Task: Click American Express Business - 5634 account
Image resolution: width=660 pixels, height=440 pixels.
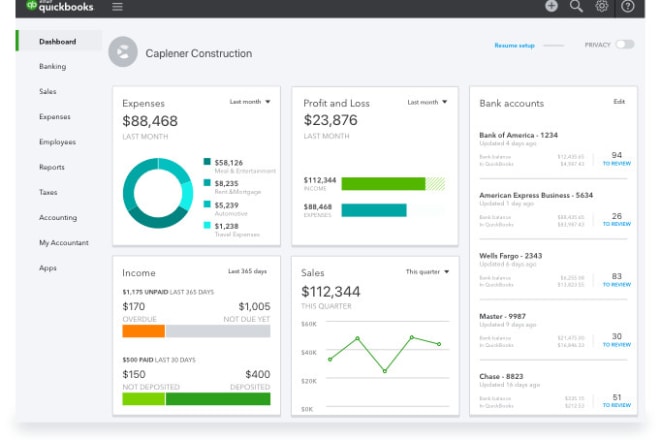Action: (536, 195)
